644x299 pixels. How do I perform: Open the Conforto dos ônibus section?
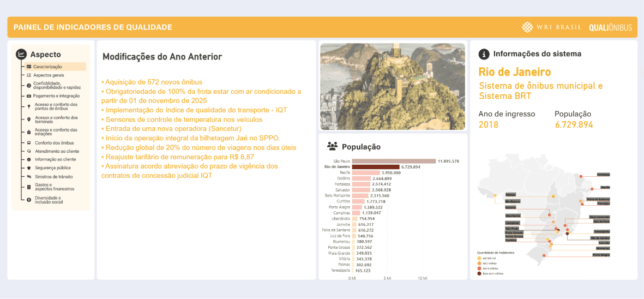tap(54, 143)
